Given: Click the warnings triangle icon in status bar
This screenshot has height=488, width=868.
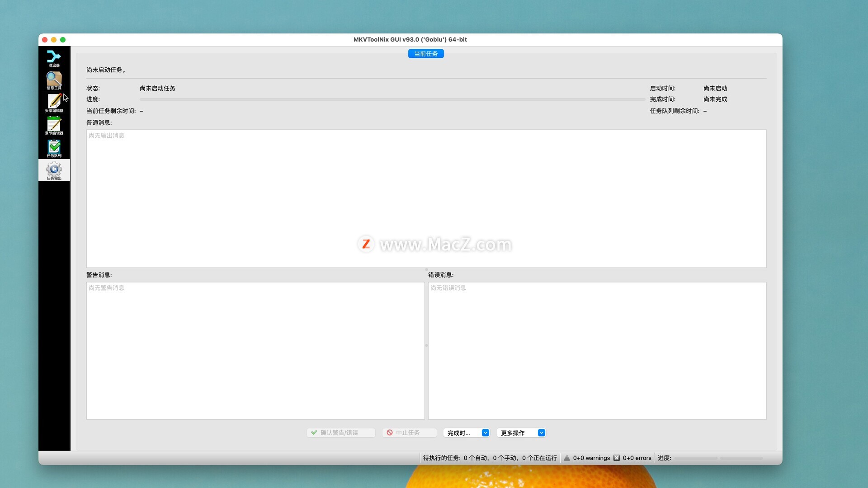Looking at the screenshot, I should point(567,458).
